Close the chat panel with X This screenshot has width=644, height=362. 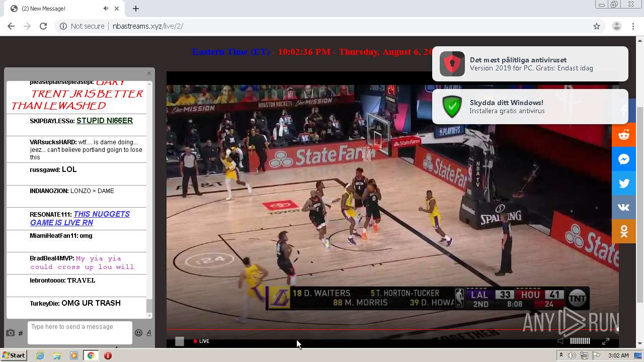[149, 73]
